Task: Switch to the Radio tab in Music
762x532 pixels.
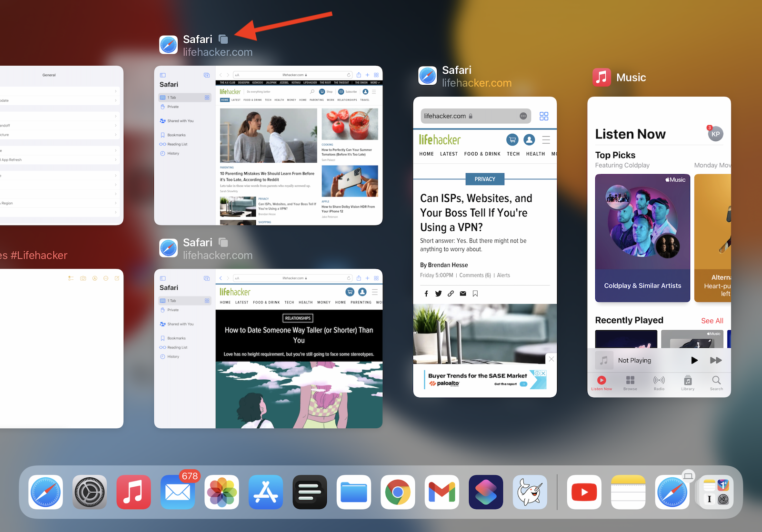Action: coord(659,383)
